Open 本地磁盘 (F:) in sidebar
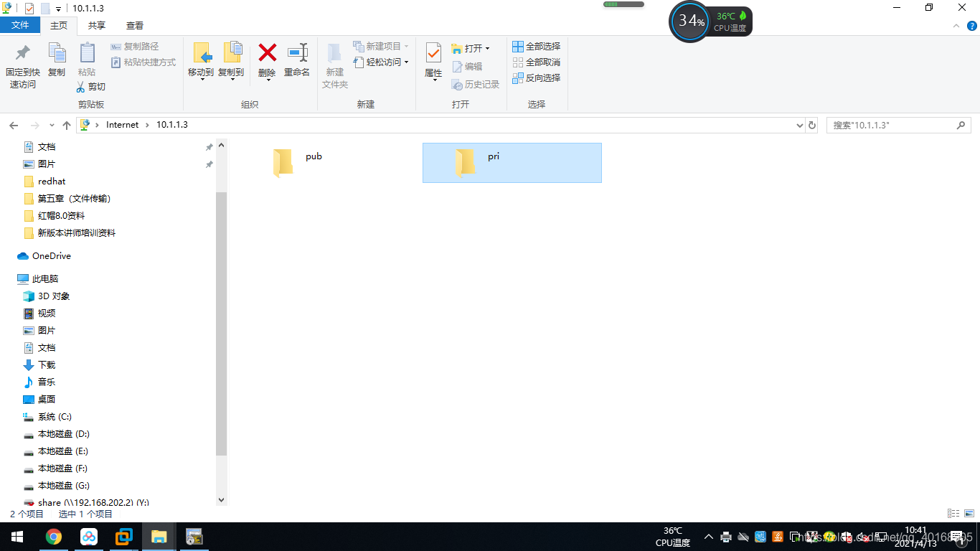 click(x=56, y=468)
